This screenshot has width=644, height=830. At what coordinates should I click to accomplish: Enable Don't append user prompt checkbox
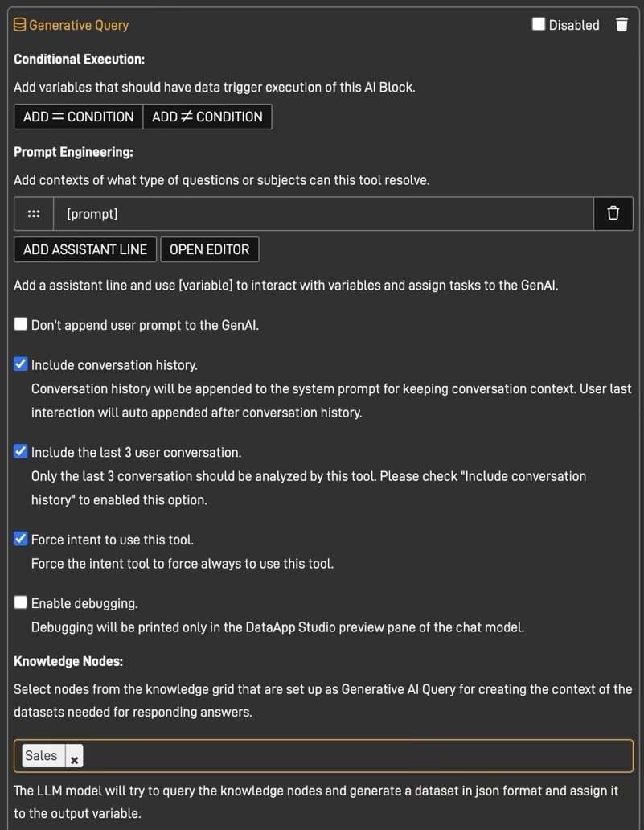point(21,324)
